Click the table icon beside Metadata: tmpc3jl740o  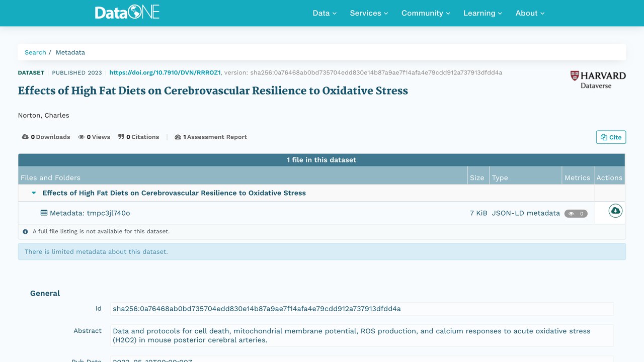44,213
